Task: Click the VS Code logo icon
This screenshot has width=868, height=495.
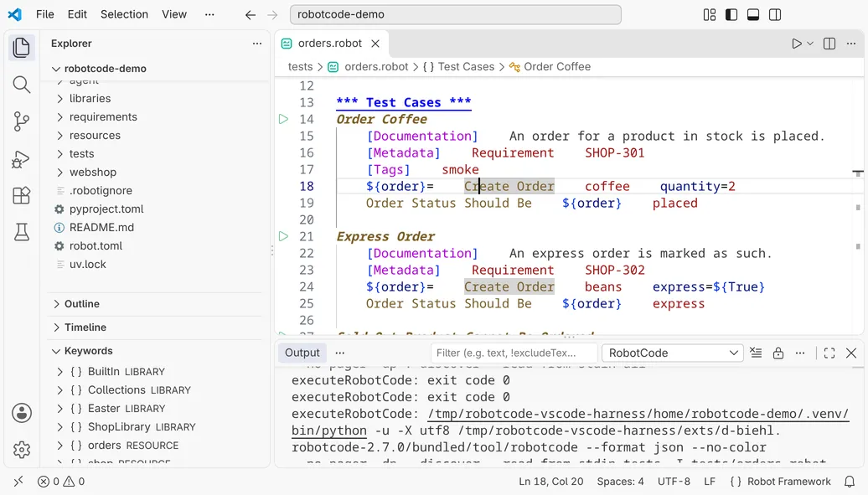Action: click(x=15, y=14)
